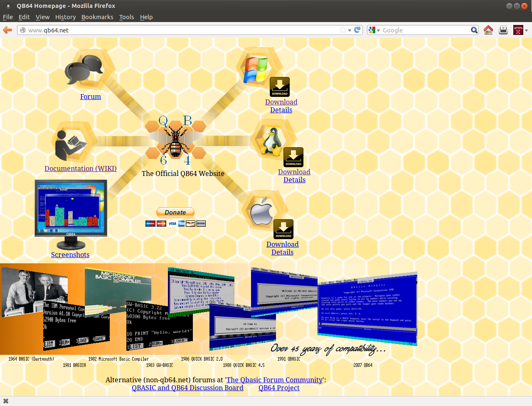Screen dimensions: 532x406
Task: Open the search engine selector dropdown
Action: pyautogui.click(x=374, y=30)
